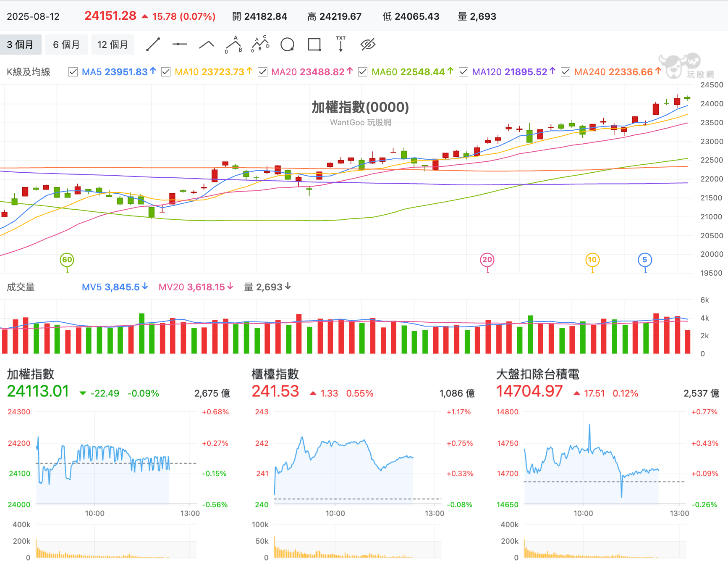728x566 pixels.
Task: Click the green 60 moving average marker
Action: tap(67, 260)
